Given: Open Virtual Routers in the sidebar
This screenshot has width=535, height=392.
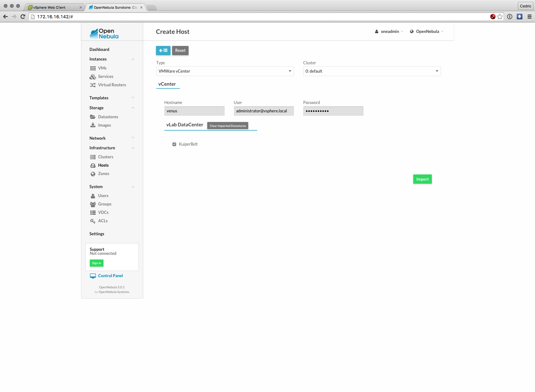Looking at the screenshot, I should click(x=112, y=85).
